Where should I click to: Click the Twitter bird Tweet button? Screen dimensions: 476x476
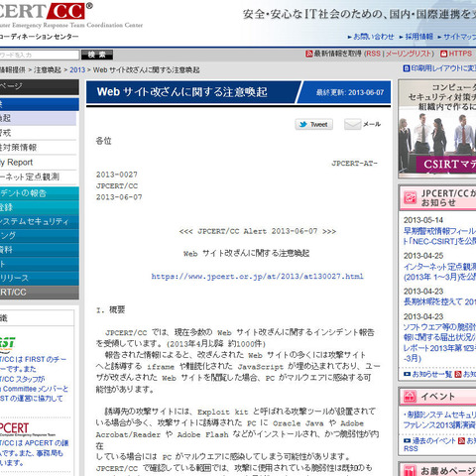pos(313,125)
